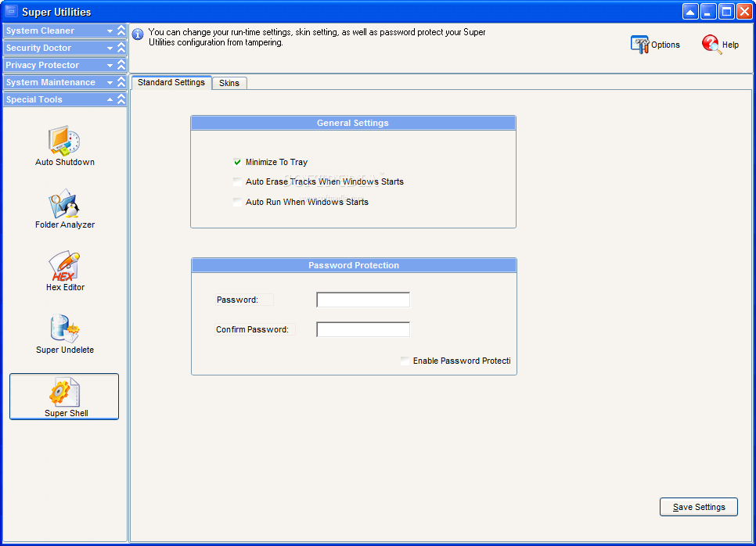
Task: Launch the Folder Analyzer tool icon
Action: (64, 203)
